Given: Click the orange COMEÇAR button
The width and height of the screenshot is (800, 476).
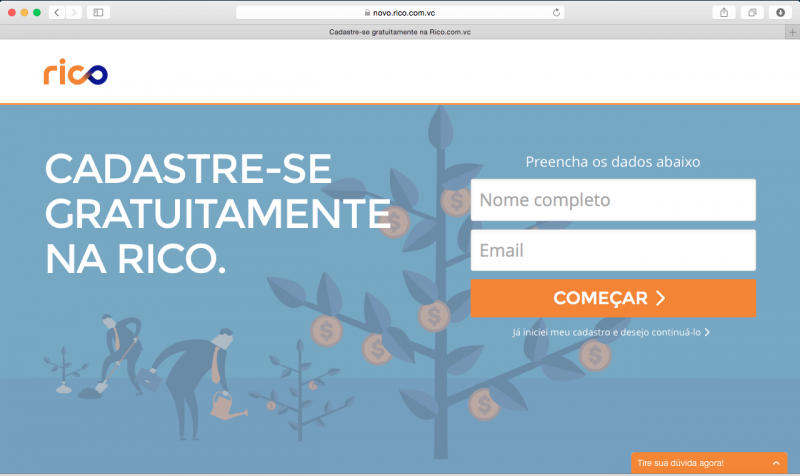Looking at the screenshot, I should point(613,298).
